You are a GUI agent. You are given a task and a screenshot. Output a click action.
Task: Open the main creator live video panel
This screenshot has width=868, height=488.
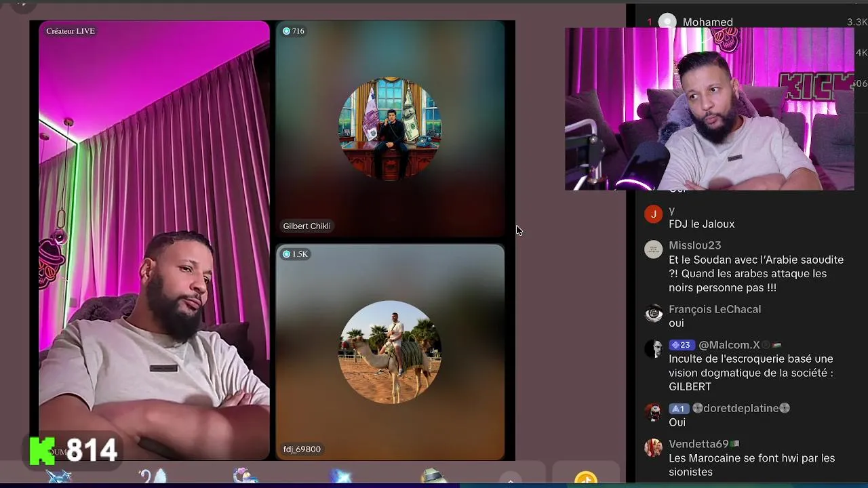pyautogui.click(x=154, y=241)
